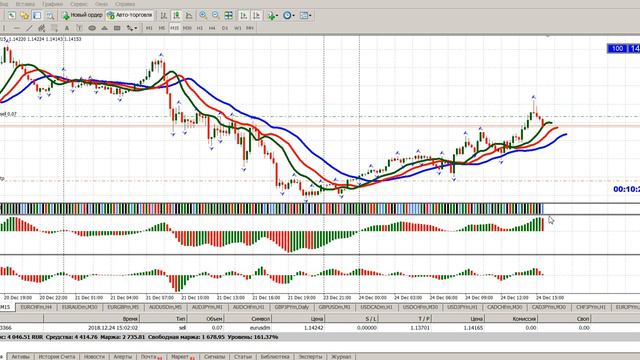Open the Алерты terminal tab
Viewport: 640px width, 360px height.
pyautogui.click(x=122, y=357)
